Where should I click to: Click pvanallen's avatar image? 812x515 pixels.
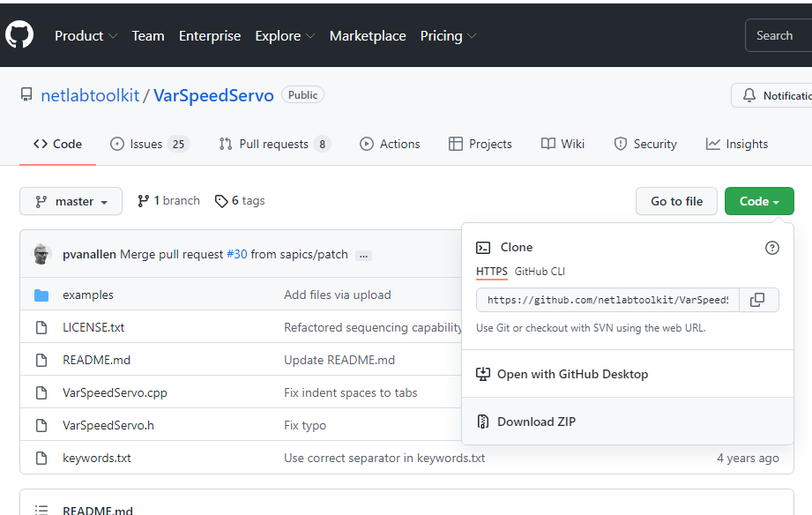tap(42, 254)
